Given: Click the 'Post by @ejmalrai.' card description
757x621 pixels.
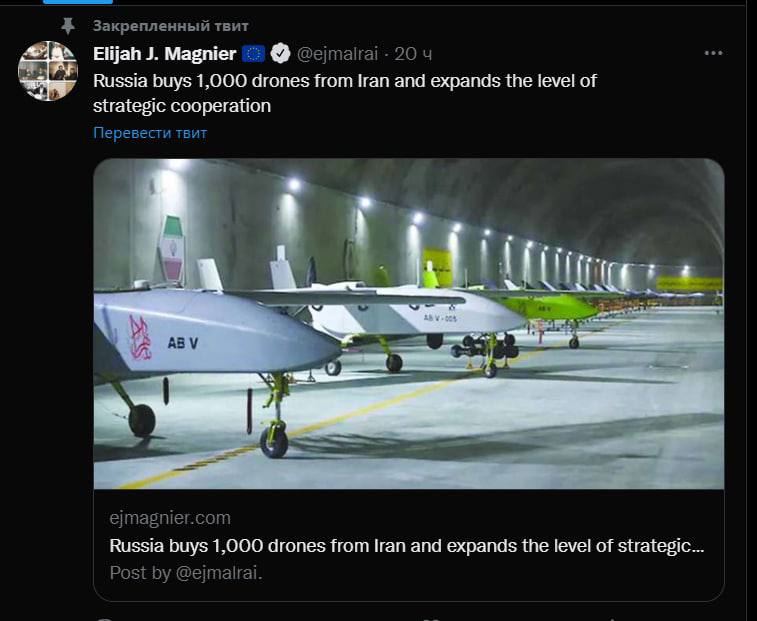Looking at the screenshot, I should 186,573.
